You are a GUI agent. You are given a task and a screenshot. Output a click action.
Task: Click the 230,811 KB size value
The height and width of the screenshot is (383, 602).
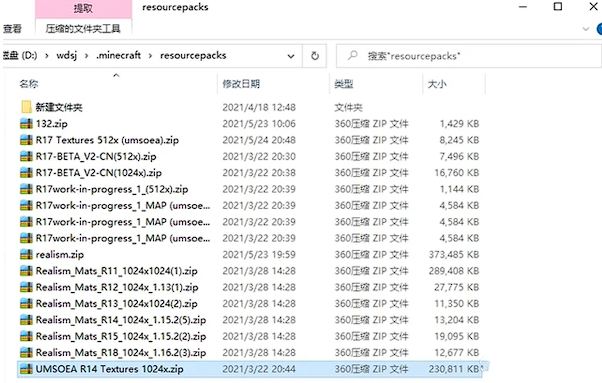[454, 369]
